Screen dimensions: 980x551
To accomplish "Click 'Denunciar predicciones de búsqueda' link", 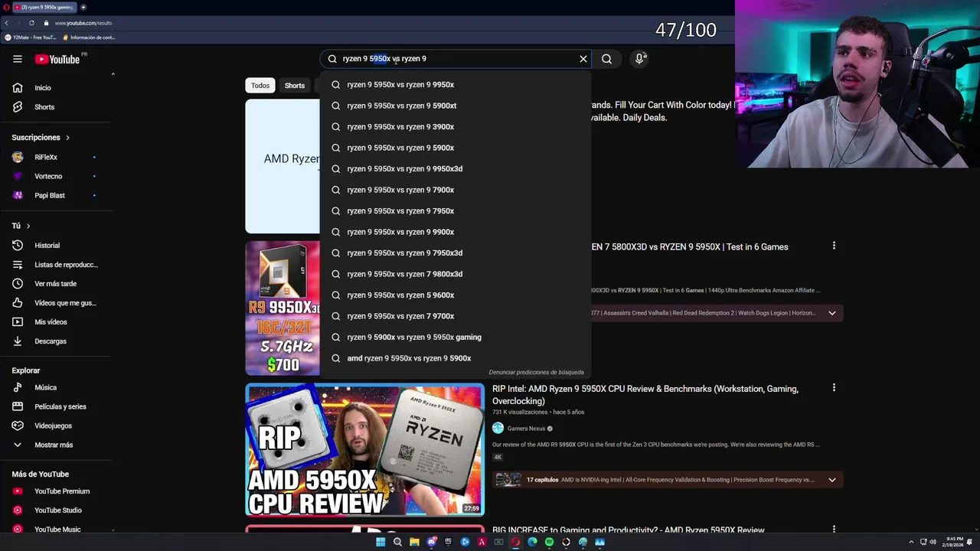I will click(x=536, y=373).
